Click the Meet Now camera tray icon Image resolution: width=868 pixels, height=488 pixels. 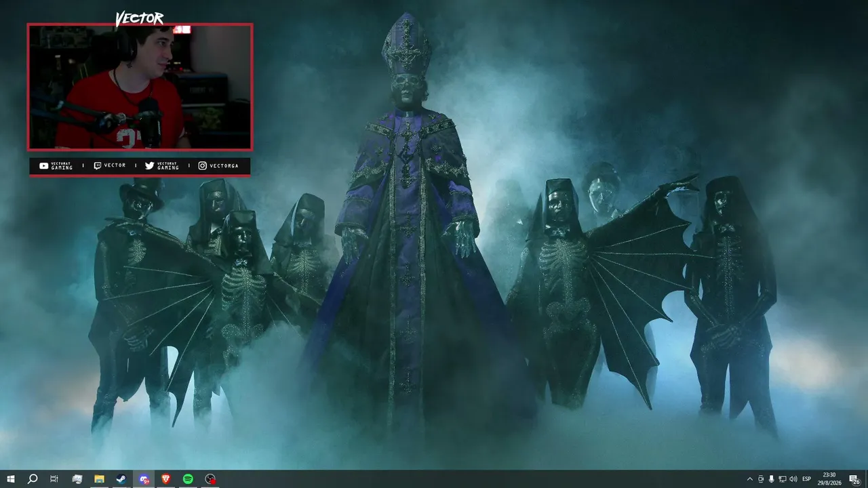coord(761,479)
